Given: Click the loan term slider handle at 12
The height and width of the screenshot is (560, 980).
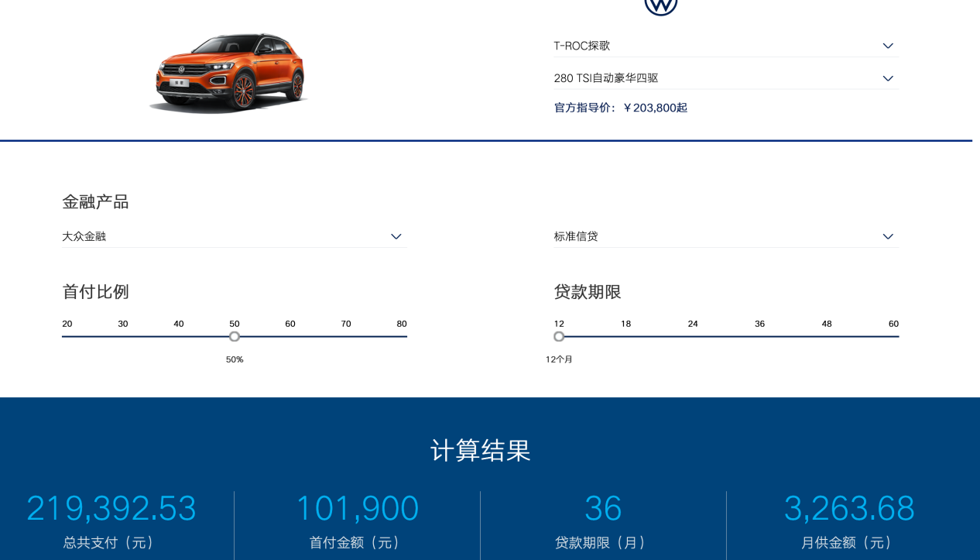Looking at the screenshot, I should pos(559,336).
